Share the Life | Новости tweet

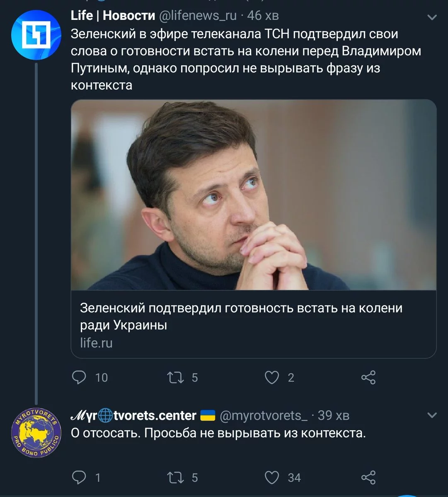[368, 377]
